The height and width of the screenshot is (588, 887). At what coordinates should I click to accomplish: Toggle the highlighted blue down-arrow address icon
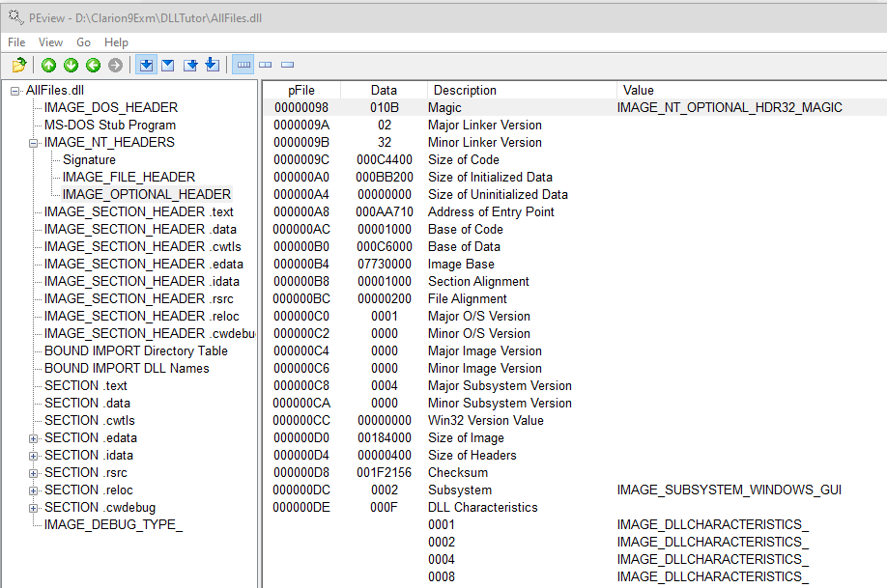(x=146, y=65)
